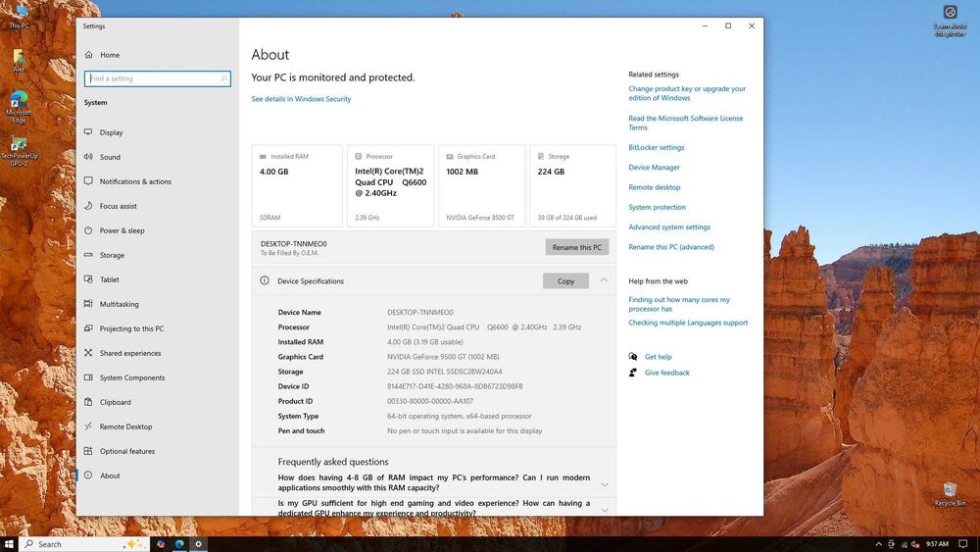
Task: Open BitLocker settings link
Action: (x=657, y=147)
